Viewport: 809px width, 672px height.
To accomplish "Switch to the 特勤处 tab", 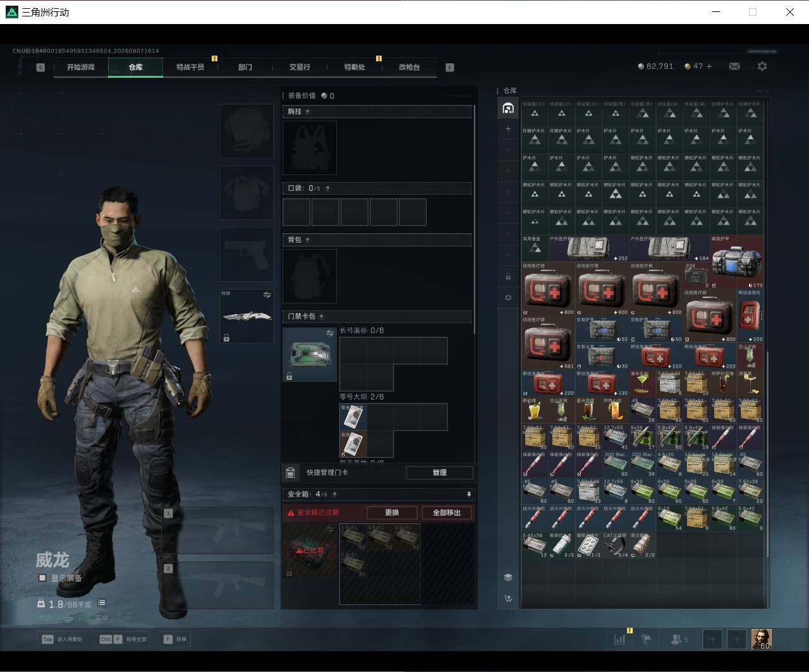I will tap(355, 67).
